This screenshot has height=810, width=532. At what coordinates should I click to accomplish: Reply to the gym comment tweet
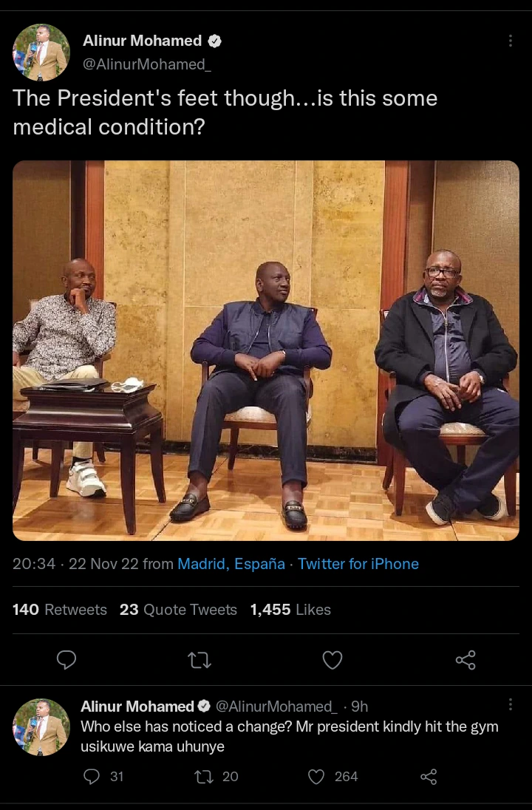pyautogui.click(x=92, y=776)
